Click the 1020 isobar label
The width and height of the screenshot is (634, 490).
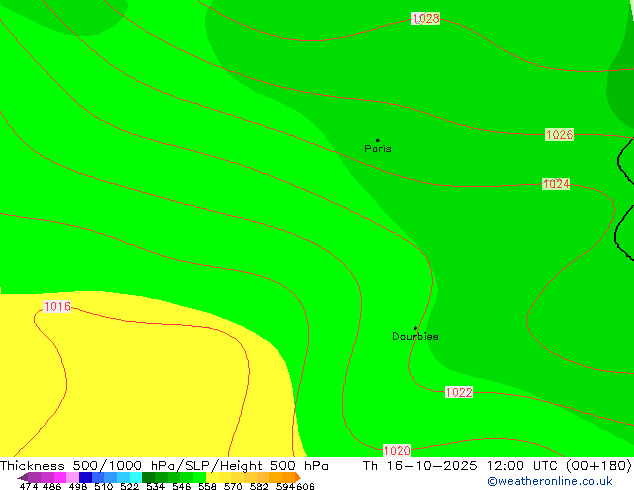pyautogui.click(x=397, y=450)
